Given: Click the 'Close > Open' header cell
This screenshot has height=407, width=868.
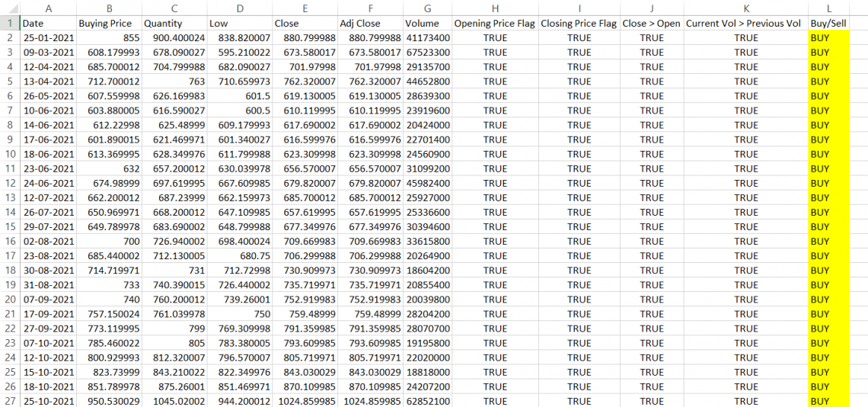Looking at the screenshot, I should pyautogui.click(x=651, y=24).
